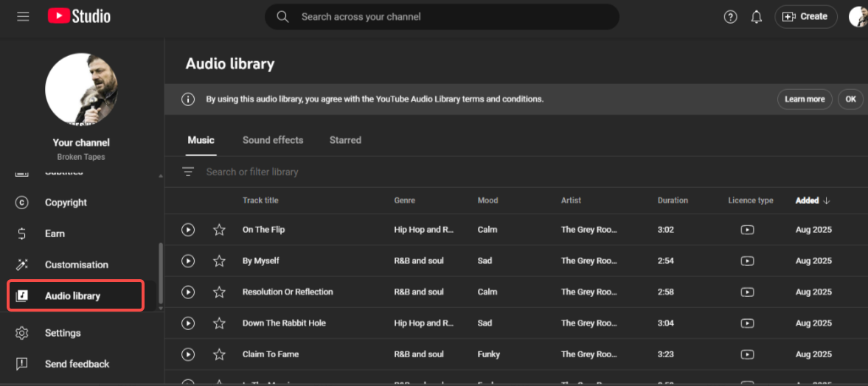868x386 pixels.
Task: Click the Learn more button
Action: click(x=805, y=99)
